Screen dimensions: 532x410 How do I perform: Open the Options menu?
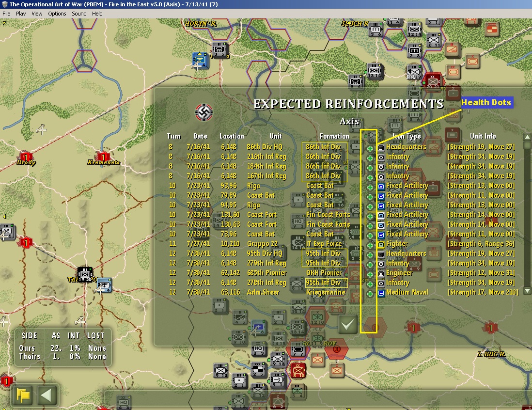57,14
